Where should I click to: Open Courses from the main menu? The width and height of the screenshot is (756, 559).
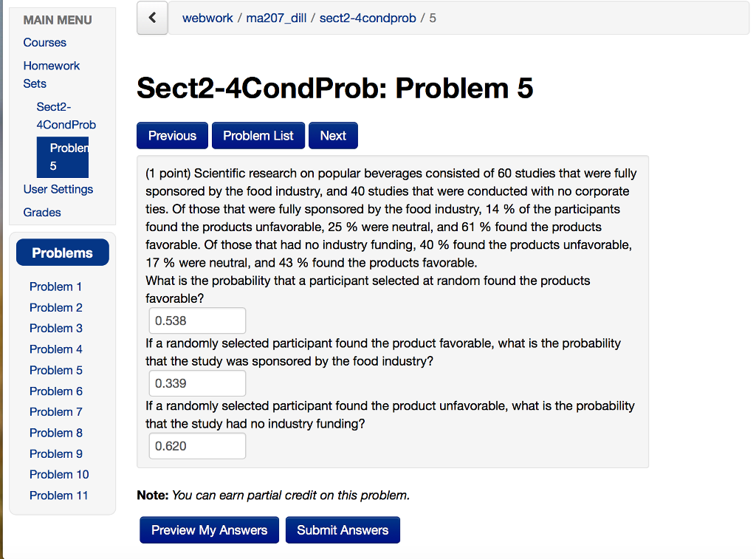click(x=44, y=42)
